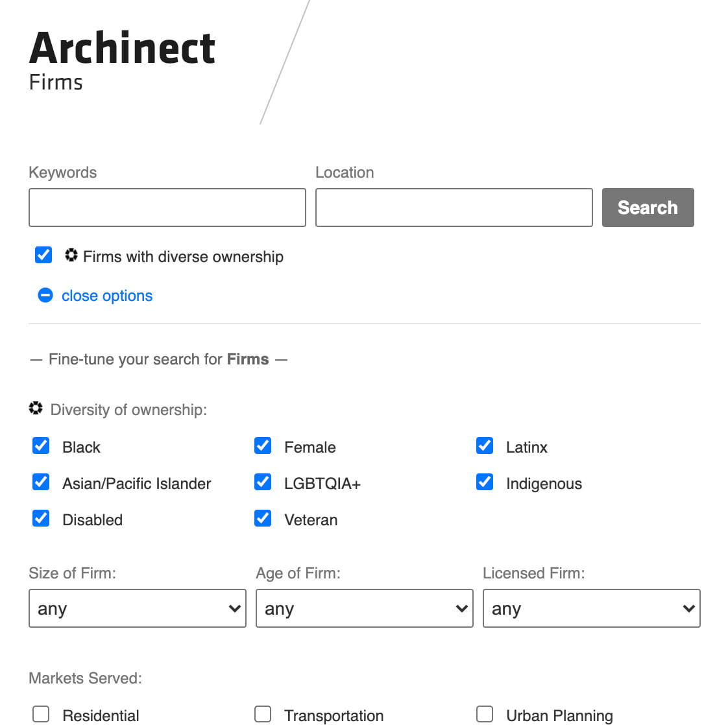Uncheck Firms with diverse ownership
This screenshot has height=725, width=728.
tap(43, 255)
